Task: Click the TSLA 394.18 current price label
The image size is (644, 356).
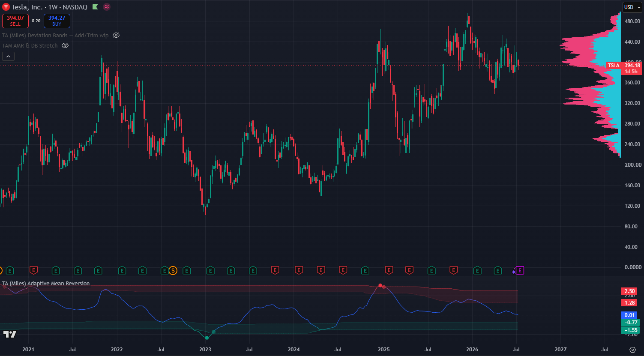Action: (x=624, y=68)
